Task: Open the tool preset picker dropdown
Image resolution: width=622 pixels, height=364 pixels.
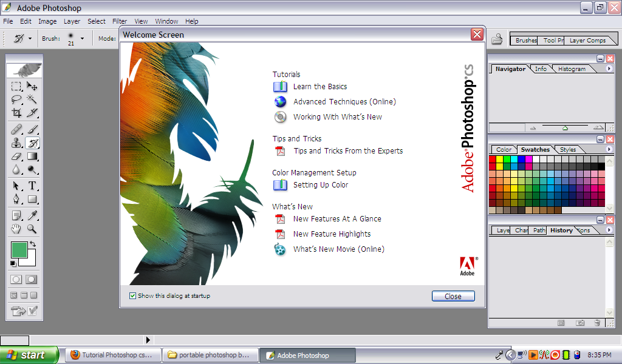Action: click(30, 38)
